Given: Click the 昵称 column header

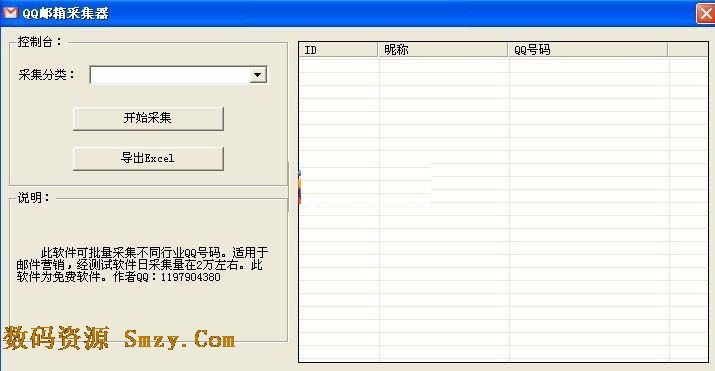Looking at the screenshot, I should [443, 50].
